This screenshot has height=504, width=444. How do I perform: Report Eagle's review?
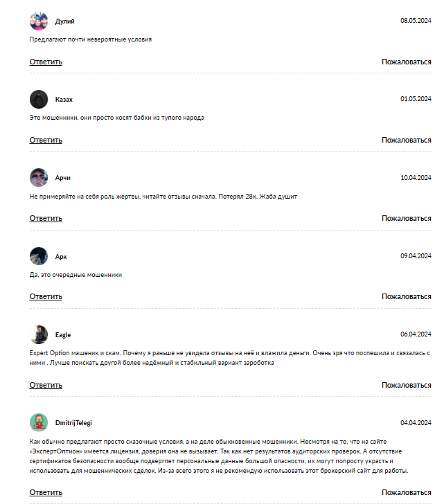coord(407,385)
